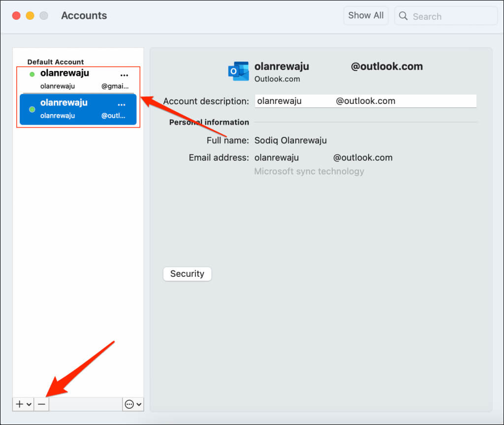This screenshot has width=504, height=425.
Task: Click the Email address value under personal information
Action: coord(323,158)
